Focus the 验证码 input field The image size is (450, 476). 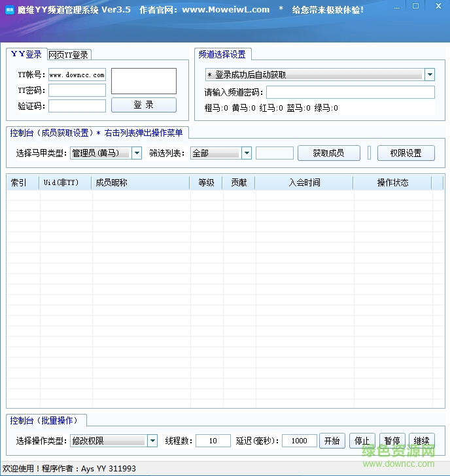(77, 106)
